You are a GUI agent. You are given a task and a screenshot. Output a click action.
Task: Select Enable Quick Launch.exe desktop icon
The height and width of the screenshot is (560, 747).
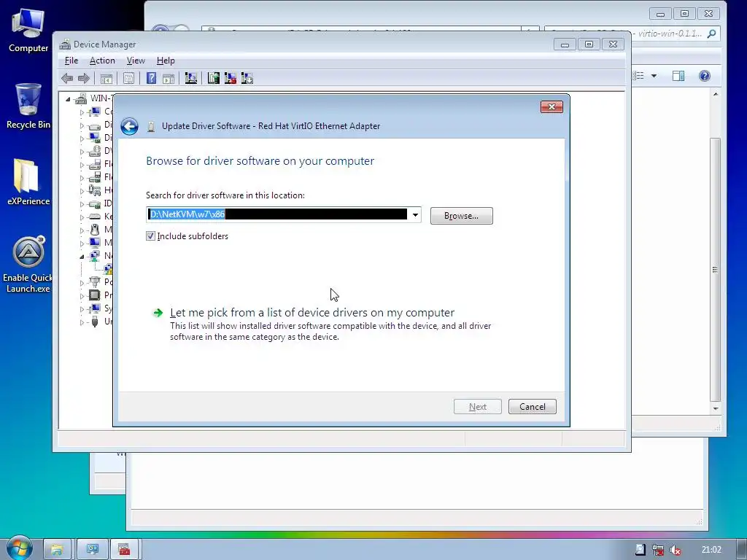click(x=28, y=265)
